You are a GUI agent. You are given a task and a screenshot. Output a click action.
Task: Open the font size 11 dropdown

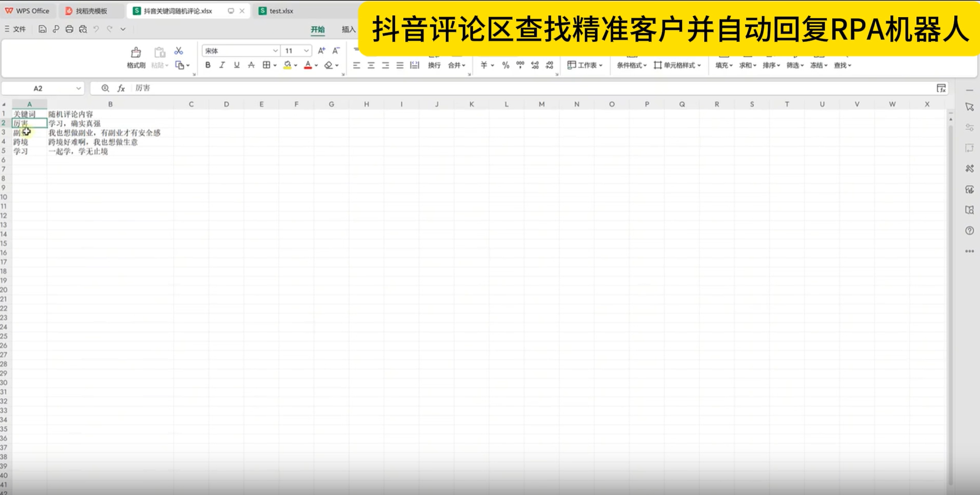306,51
